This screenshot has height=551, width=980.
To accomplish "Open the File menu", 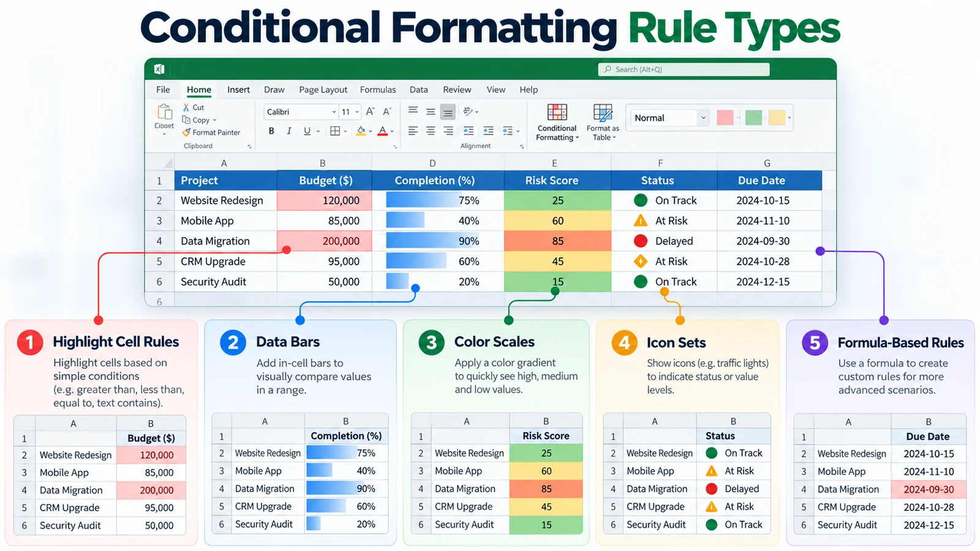I will (x=163, y=89).
